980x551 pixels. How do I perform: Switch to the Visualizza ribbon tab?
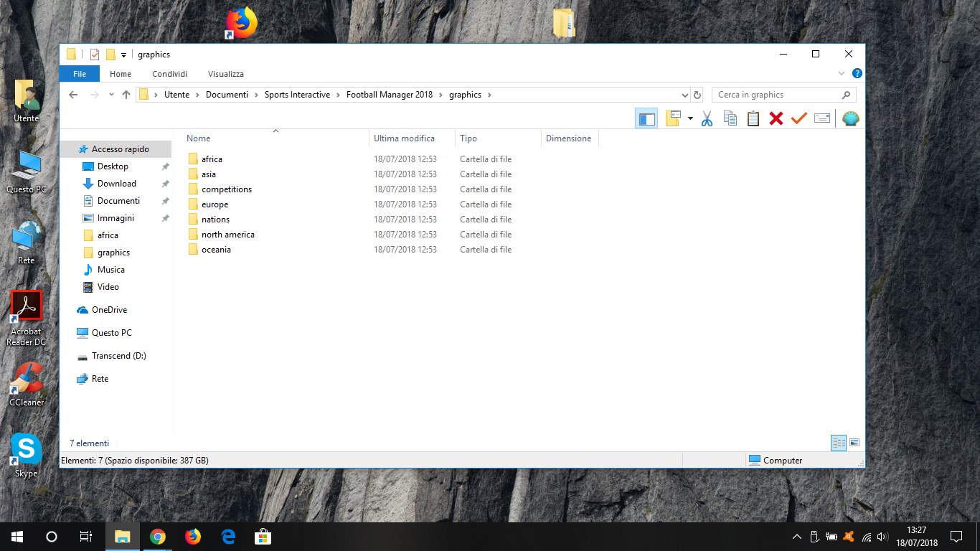[x=226, y=74]
